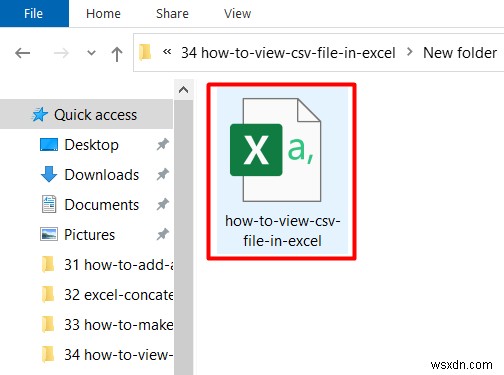
Task: Click the pin icon beside Pictures
Action: click(163, 234)
